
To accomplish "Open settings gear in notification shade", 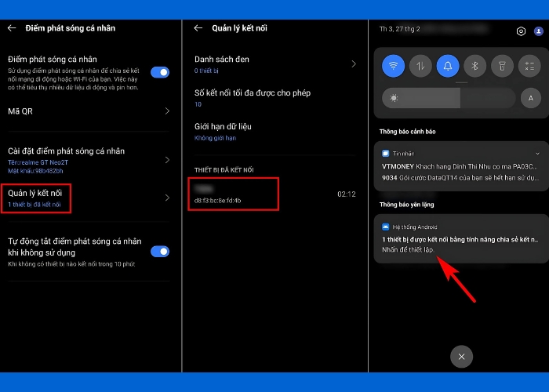I will tap(522, 31).
